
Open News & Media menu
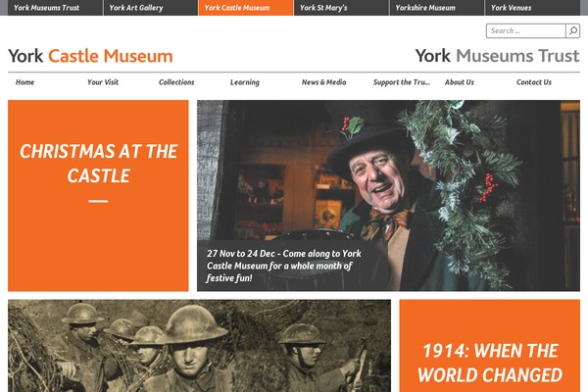(323, 82)
